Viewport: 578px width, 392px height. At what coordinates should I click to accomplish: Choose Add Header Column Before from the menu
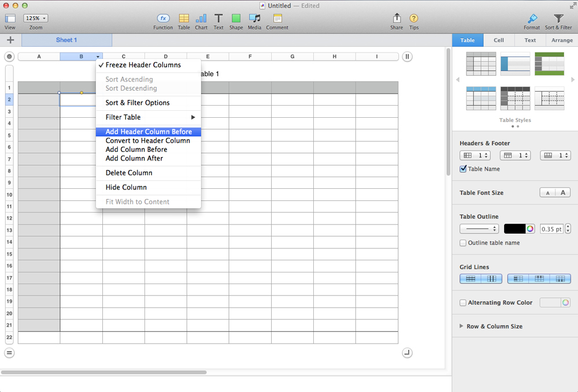(x=148, y=132)
